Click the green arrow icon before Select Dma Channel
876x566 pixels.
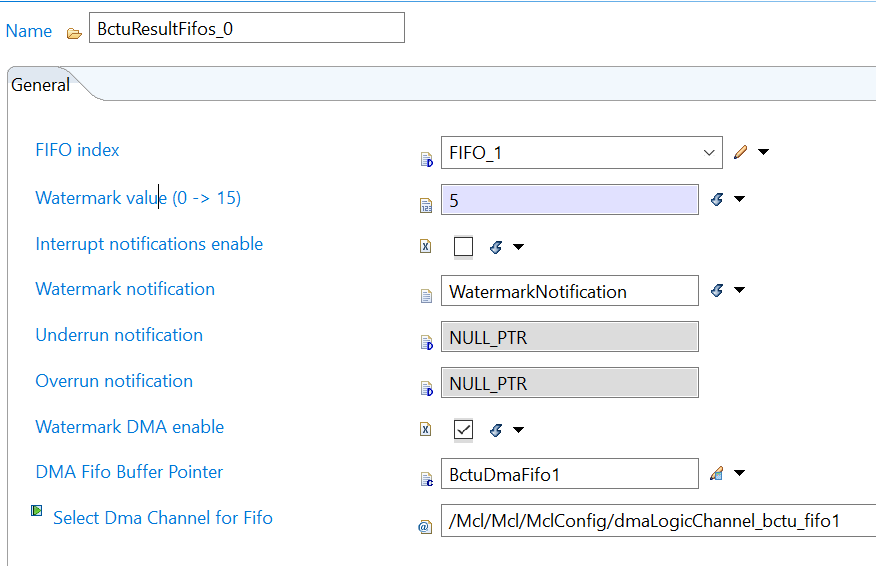pyautogui.click(x=37, y=511)
